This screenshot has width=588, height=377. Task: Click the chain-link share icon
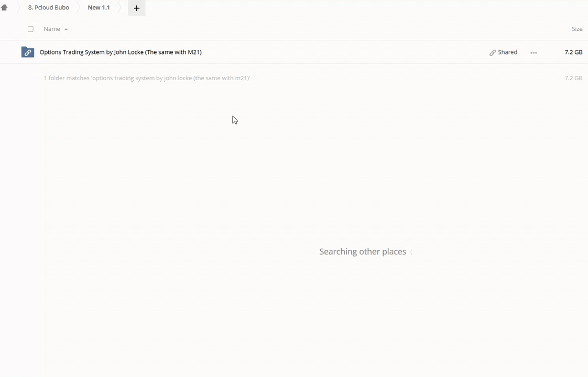click(x=492, y=52)
